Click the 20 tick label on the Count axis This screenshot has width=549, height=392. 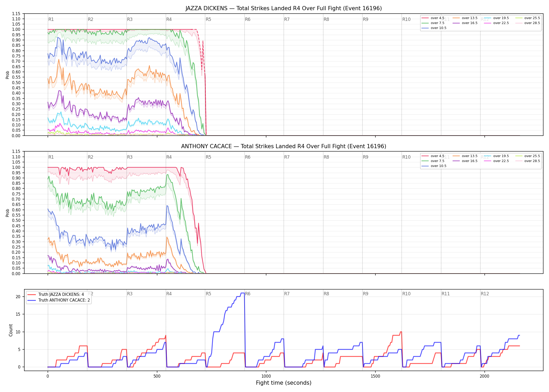18,297
